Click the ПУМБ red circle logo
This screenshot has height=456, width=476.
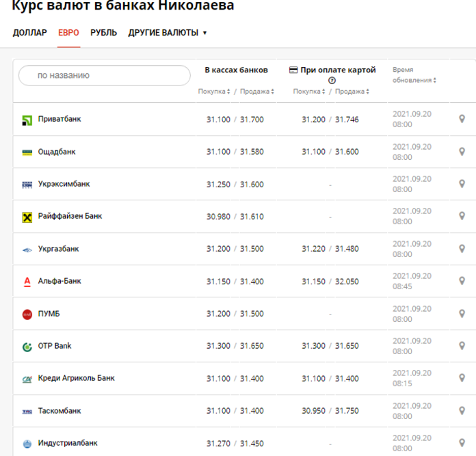point(27,314)
